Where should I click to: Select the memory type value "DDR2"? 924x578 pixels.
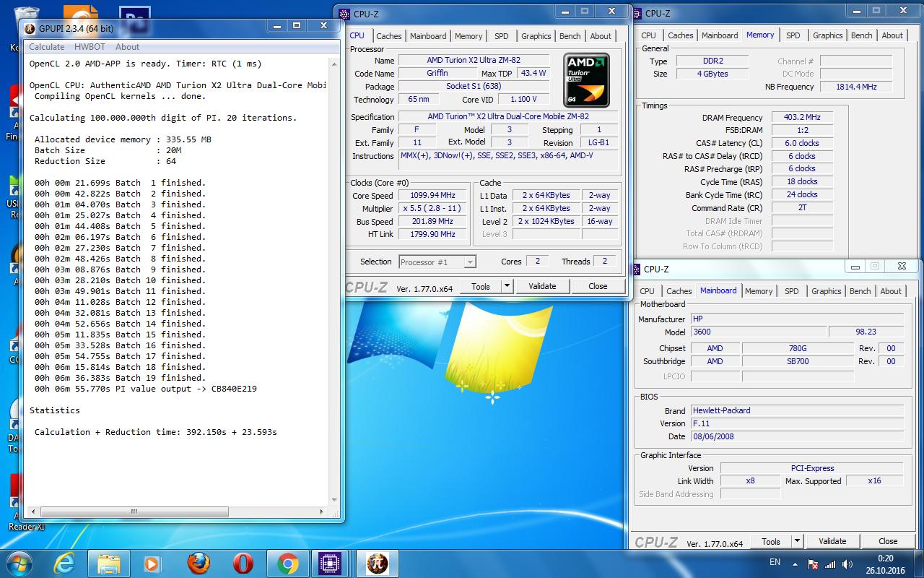click(x=712, y=61)
